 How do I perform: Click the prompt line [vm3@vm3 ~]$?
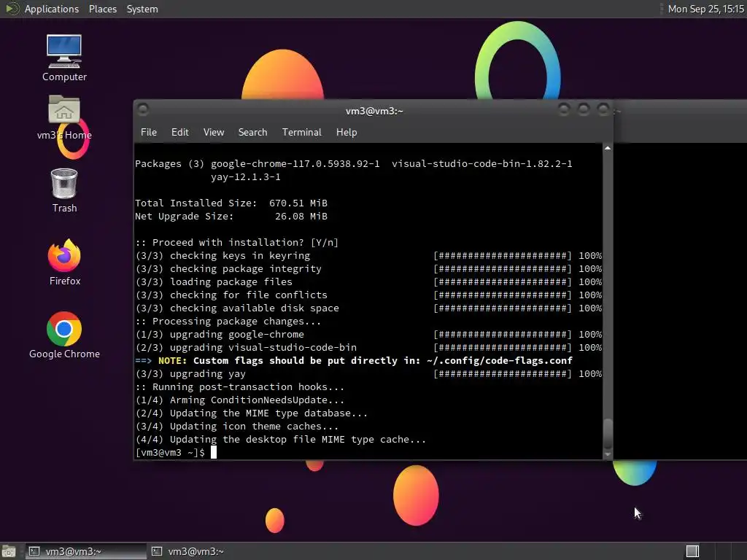[170, 452]
